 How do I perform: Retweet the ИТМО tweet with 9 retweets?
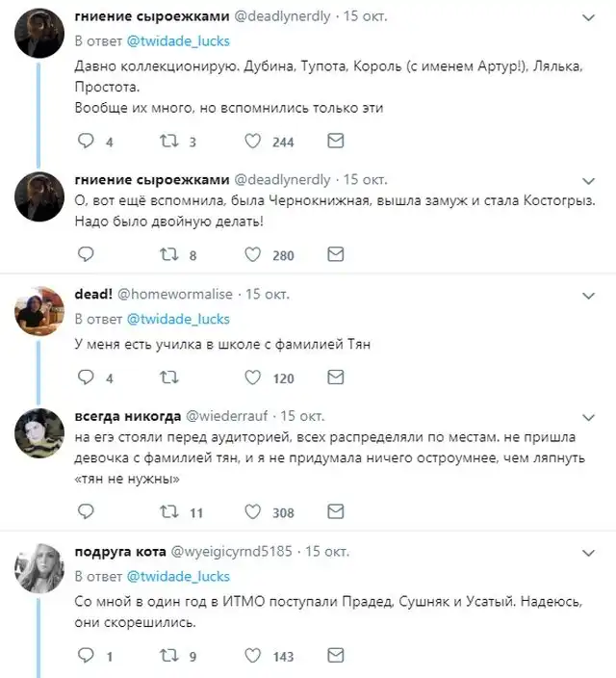click(169, 656)
